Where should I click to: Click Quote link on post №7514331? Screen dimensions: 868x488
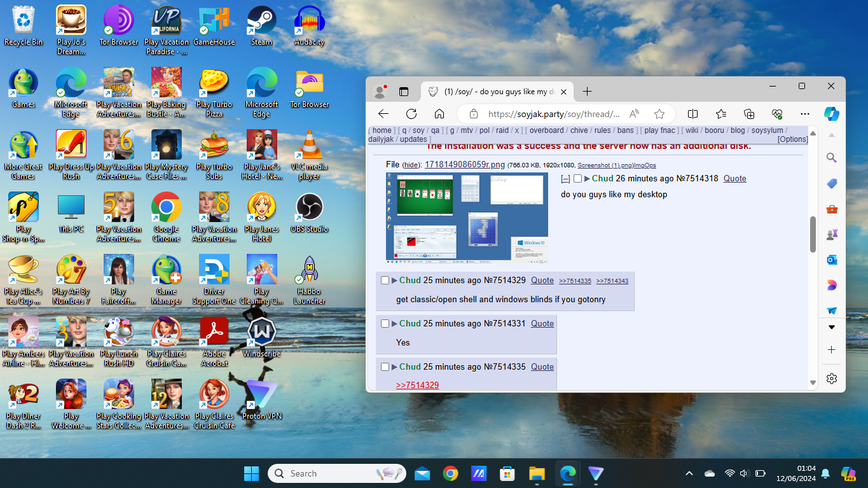click(x=542, y=324)
